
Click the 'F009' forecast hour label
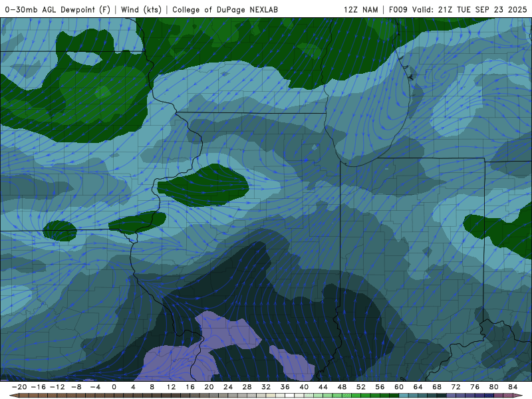click(398, 9)
